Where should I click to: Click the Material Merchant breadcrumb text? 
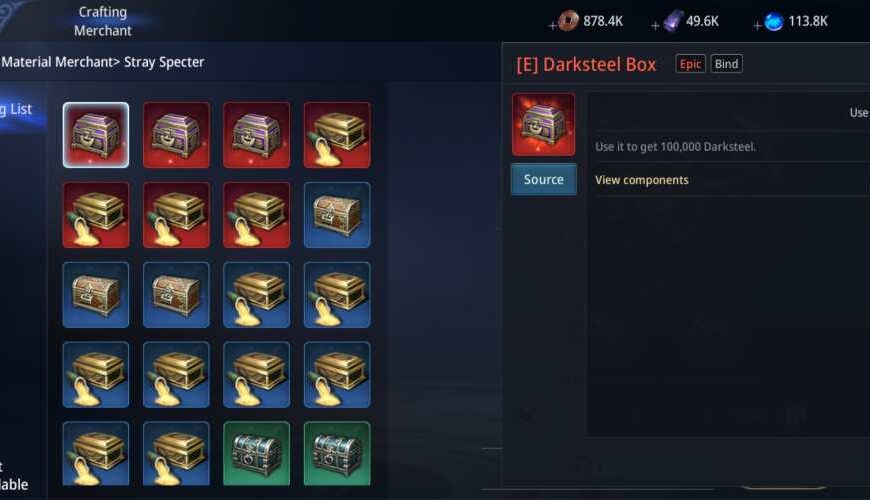click(60, 62)
